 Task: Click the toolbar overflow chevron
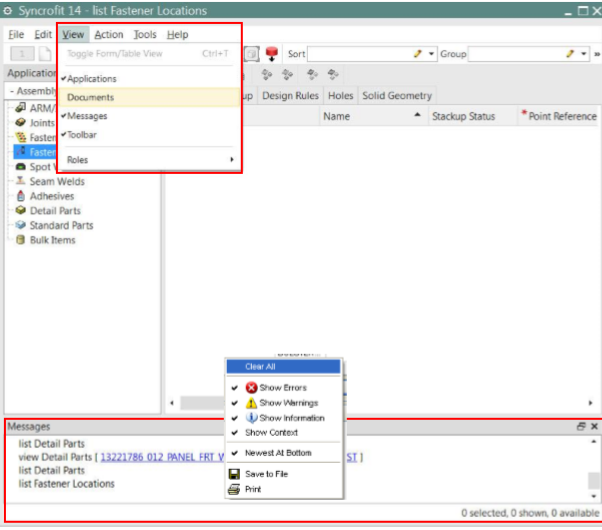pos(597,54)
